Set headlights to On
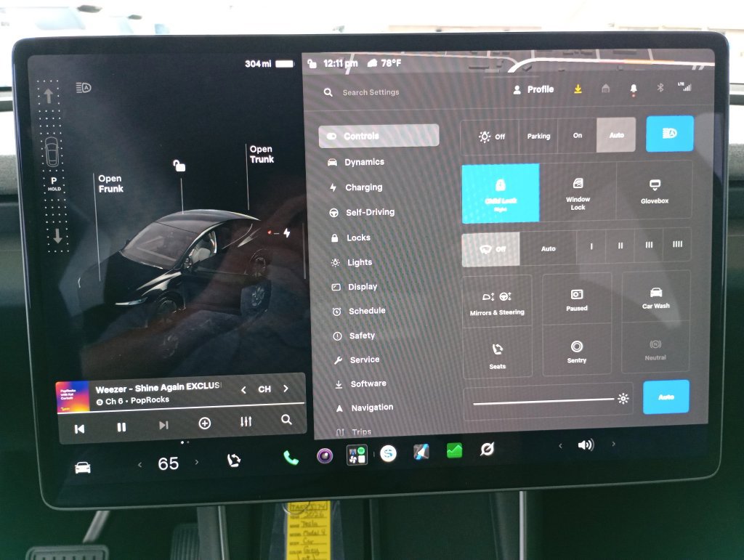Screen dimensions: 744x560 (x=577, y=136)
